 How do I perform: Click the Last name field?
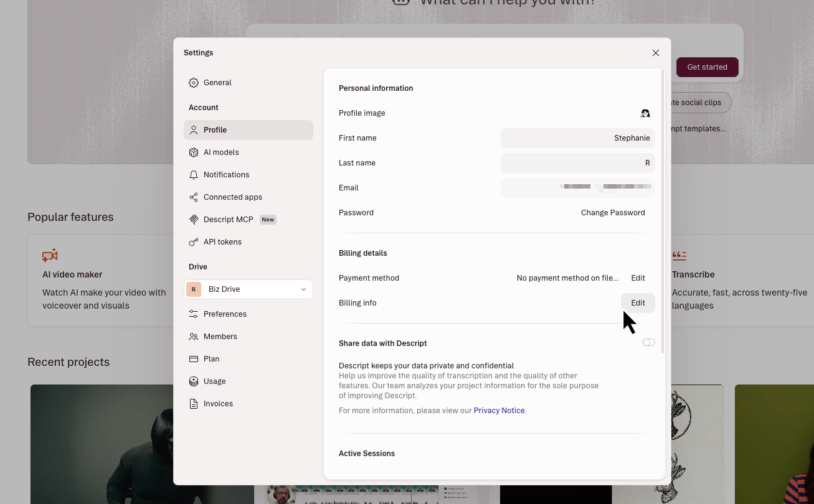tap(578, 163)
